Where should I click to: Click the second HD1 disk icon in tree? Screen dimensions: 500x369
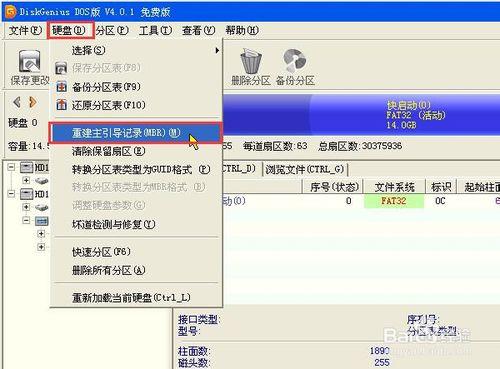tap(27, 194)
